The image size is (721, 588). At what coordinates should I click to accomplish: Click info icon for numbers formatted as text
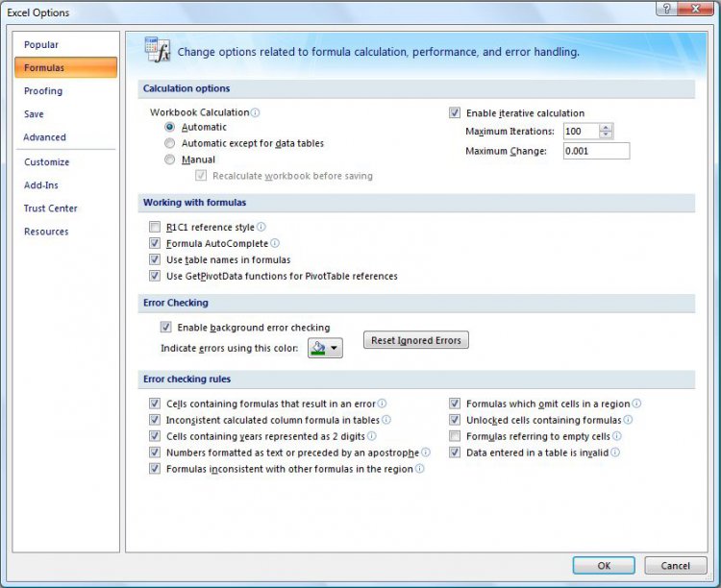tap(426, 453)
